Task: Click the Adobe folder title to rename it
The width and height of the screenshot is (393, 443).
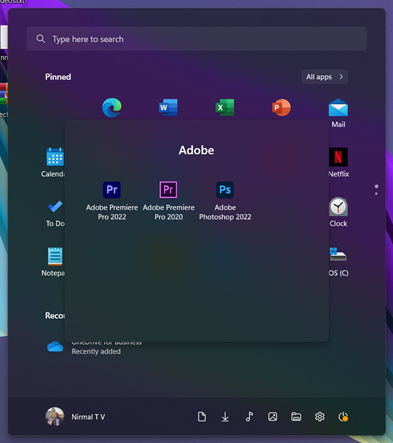Action: coord(196,150)
